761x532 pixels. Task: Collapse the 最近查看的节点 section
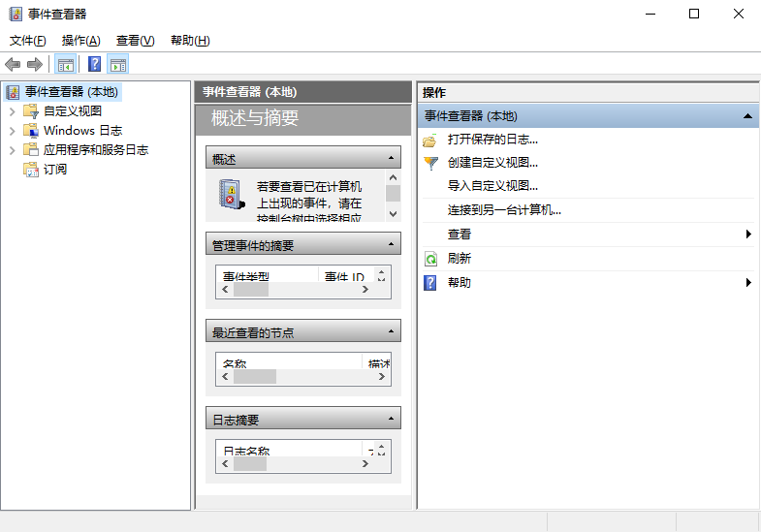[392, 331]
